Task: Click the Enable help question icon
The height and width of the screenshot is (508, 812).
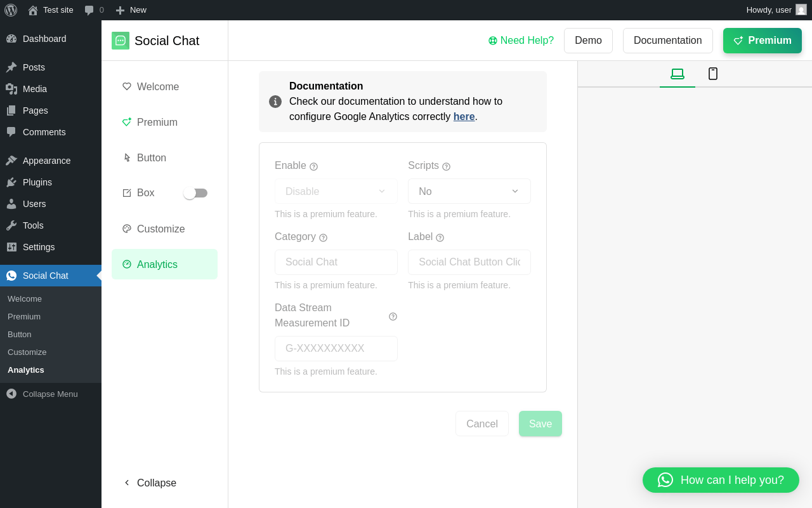Action: point(313,166)
